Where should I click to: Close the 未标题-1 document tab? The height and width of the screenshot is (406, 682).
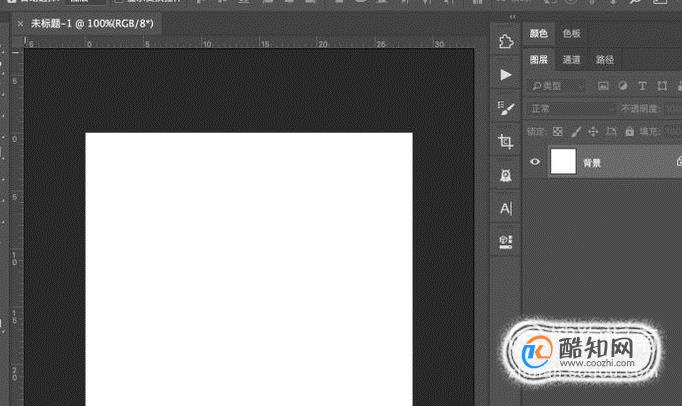20,23
